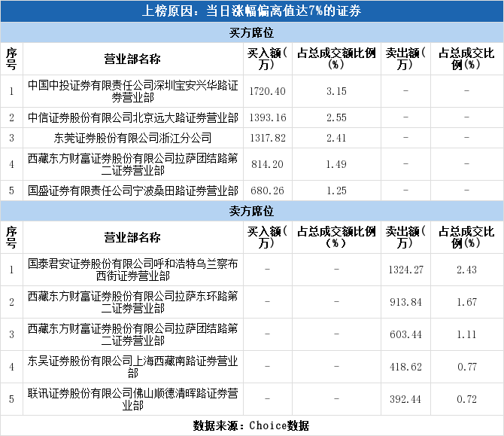Click percentage value 1.25
The height and width of the screenshot is (436, 504).
[336, 191]
